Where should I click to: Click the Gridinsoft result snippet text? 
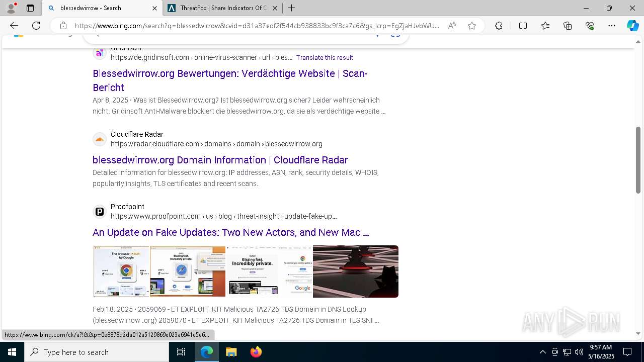click(239, 106)
